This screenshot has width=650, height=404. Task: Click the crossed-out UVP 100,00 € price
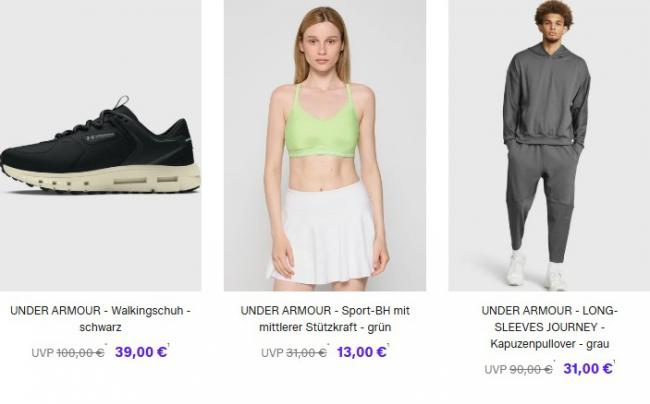(68, 353)
